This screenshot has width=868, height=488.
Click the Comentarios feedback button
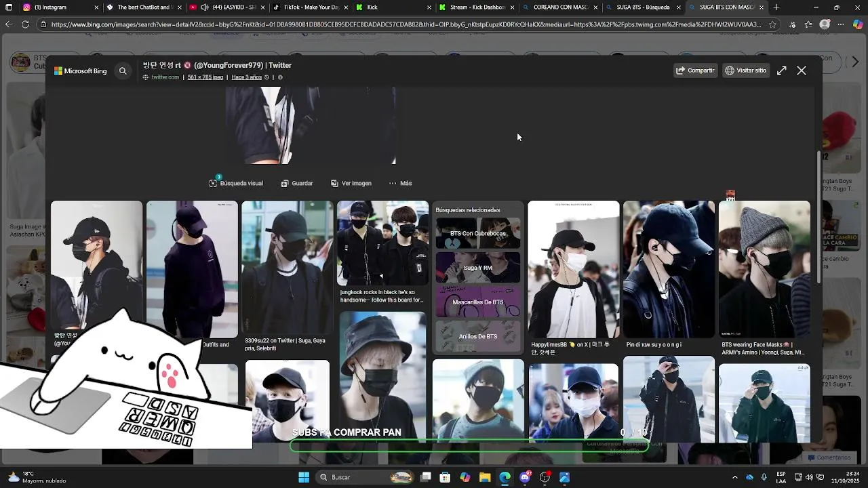click(x=828, y=457)
